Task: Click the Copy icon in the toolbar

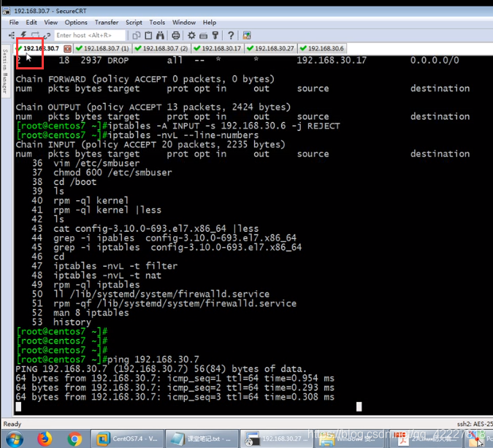Action: (136, 35)
